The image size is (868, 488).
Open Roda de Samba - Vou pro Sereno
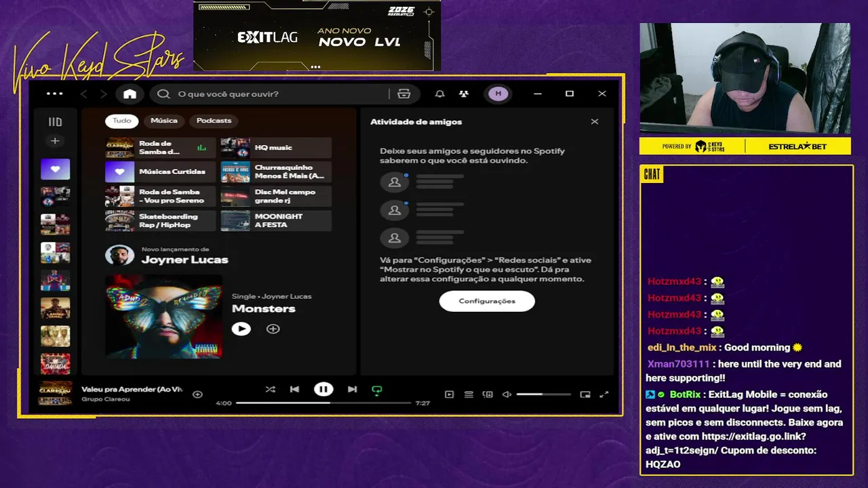pyautogui.click(x=160, y=197)
